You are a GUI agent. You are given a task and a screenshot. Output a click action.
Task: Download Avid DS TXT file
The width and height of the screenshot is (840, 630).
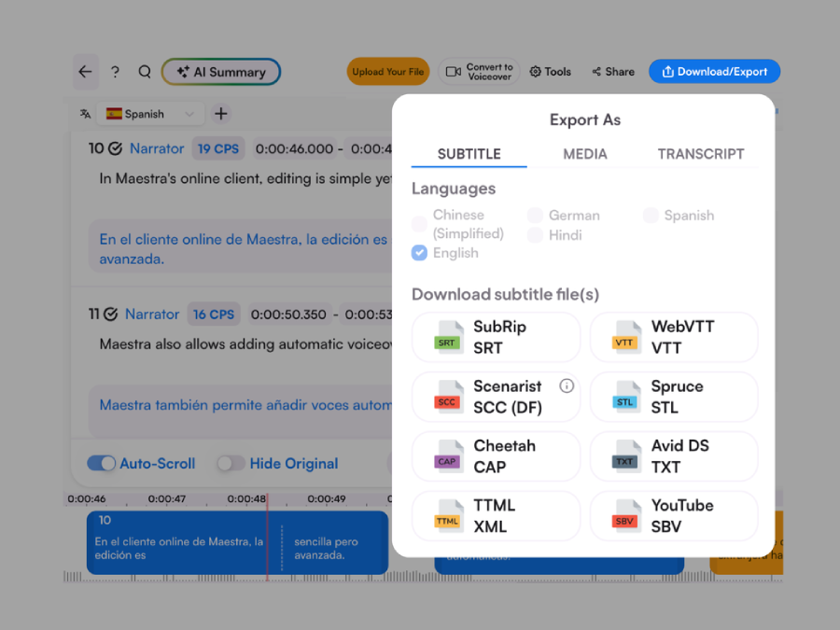[674, 456]
